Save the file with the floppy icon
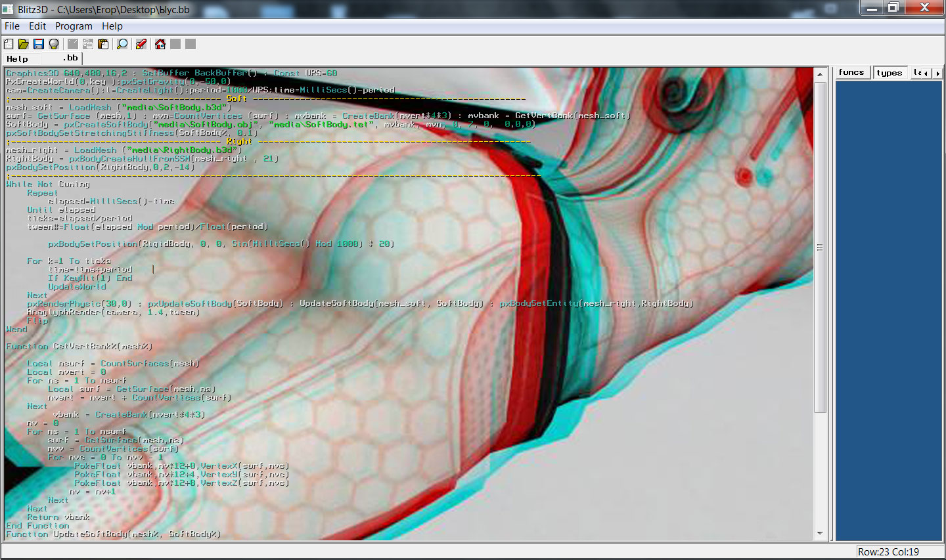Image resolution: width=946 pixels, height=560 pixels. [x=39, y=44]
